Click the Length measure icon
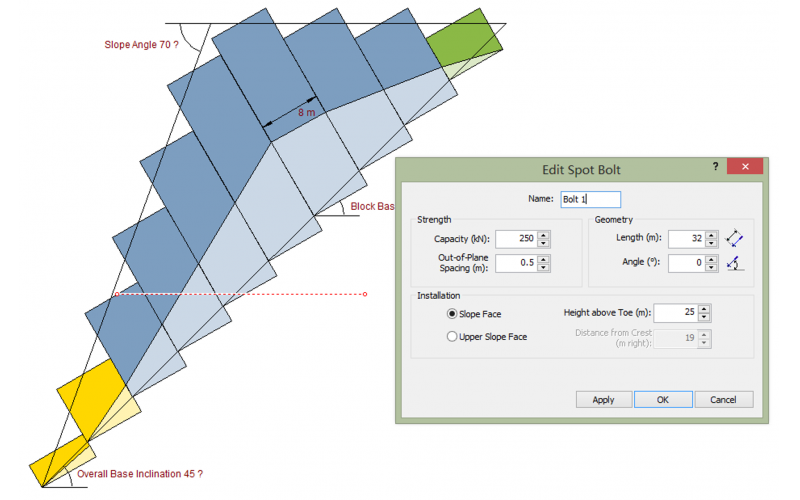 pyautogui.click(x=735, y=239)
